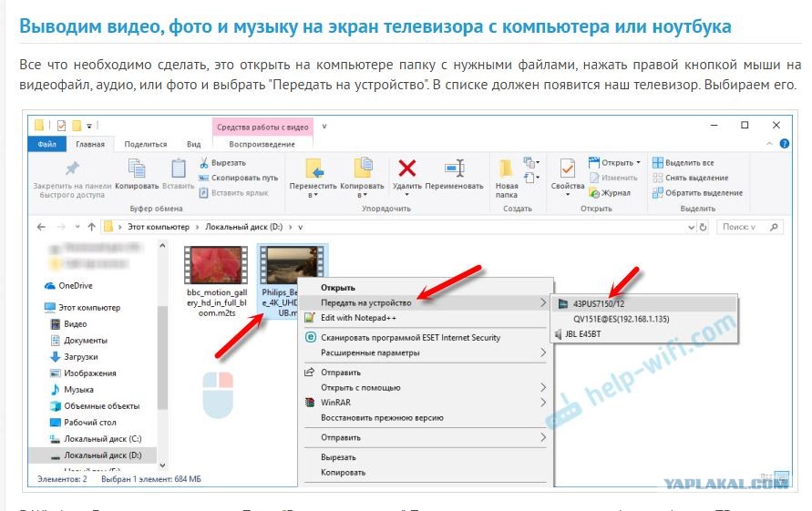Open the Воспроизведение tab
This screenshot has width=812, height=511.
(x=262, y=144)
